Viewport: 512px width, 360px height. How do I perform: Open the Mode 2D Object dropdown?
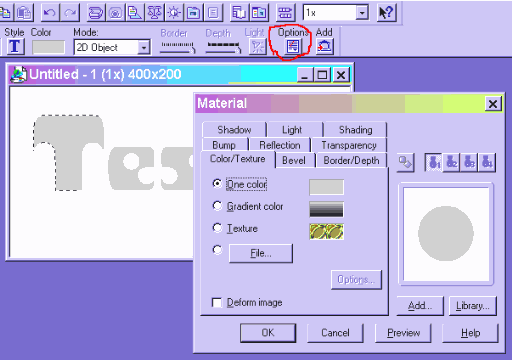(144, 47)
